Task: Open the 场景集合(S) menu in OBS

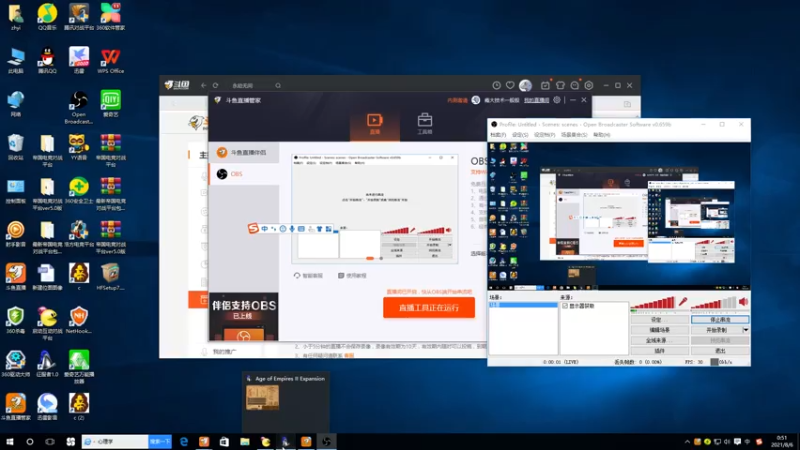Action: tap(574, 135)
